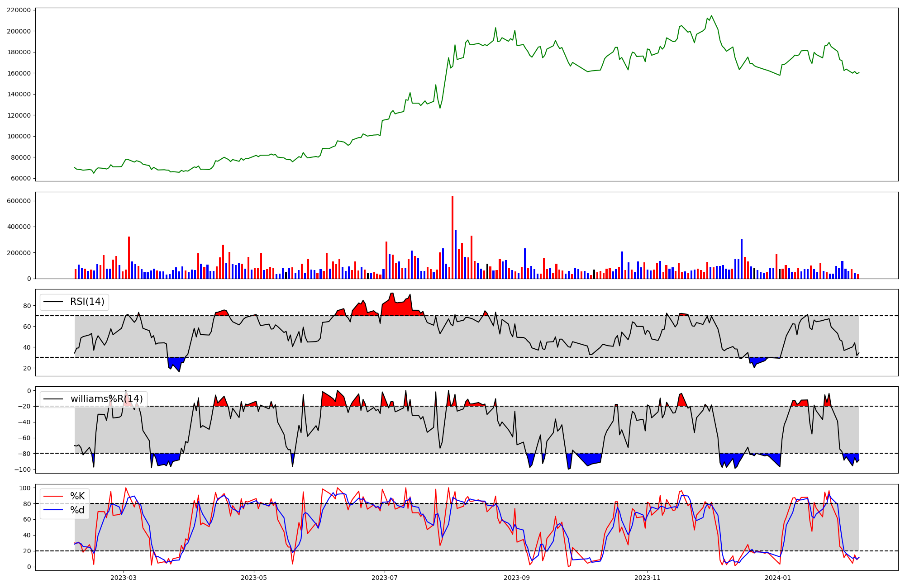The height and width of the screenshot is (588, 905).
Task: Click red %K line swatch in legend
Action: (53, 496)
